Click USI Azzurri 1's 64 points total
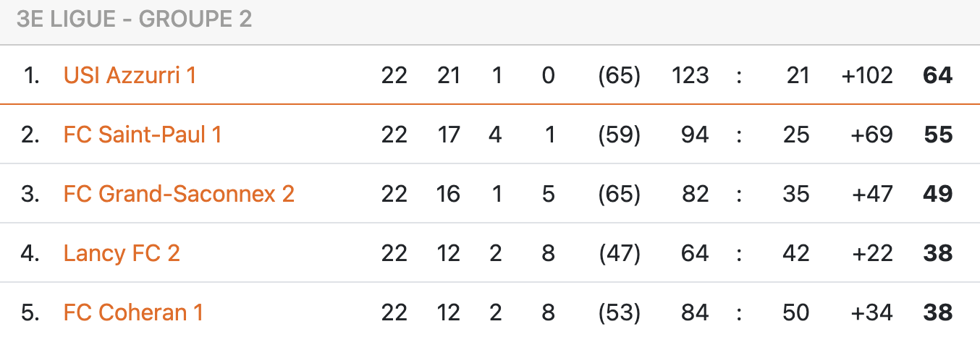Viewport: 980px width, 337px height. click(x=938, y=75)
